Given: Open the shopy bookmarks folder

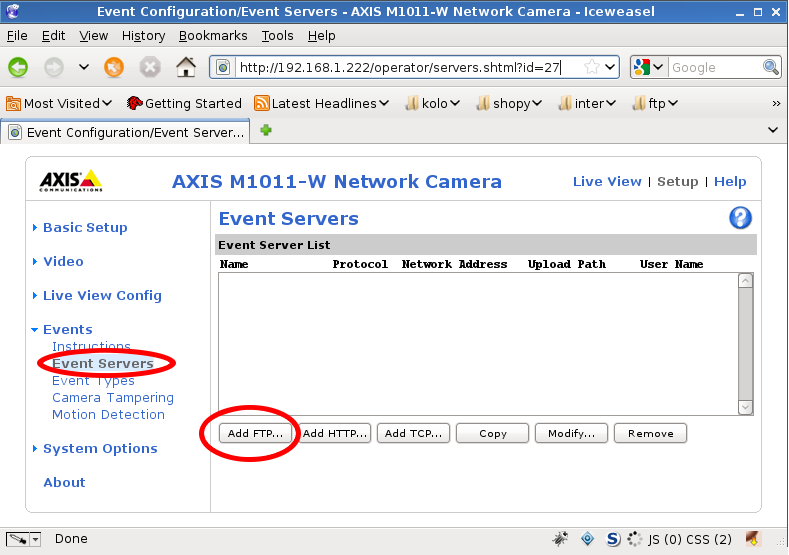Looking at the screenshot, I should (x=509, y=104).
